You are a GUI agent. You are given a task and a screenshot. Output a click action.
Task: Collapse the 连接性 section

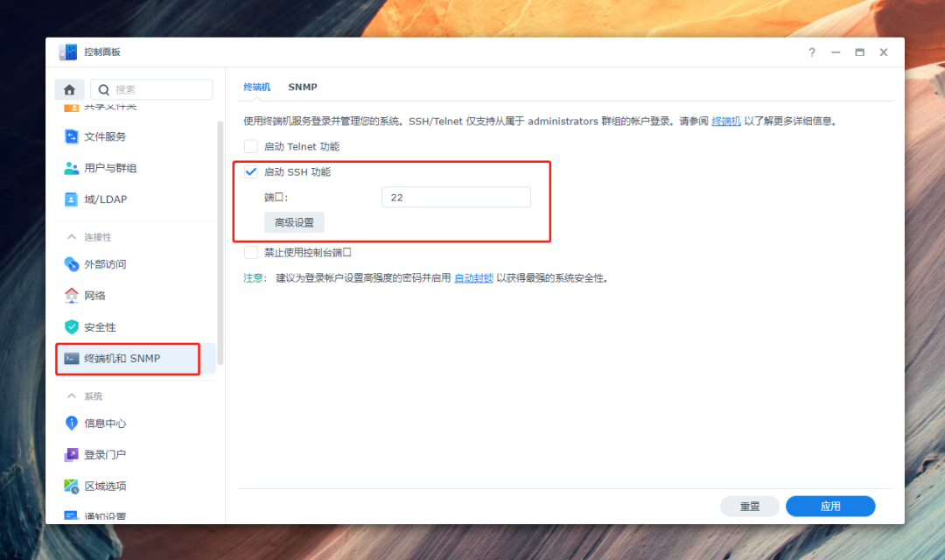tap(72, 237)
